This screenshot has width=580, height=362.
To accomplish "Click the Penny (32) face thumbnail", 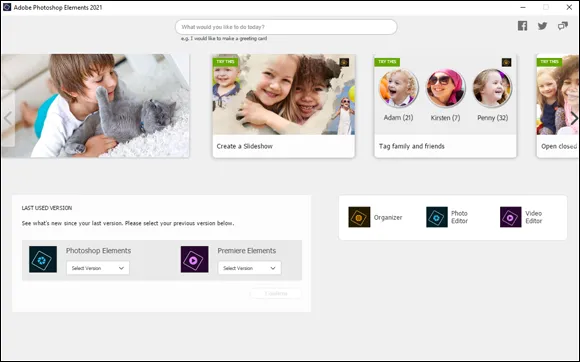I will coord(492,88).
